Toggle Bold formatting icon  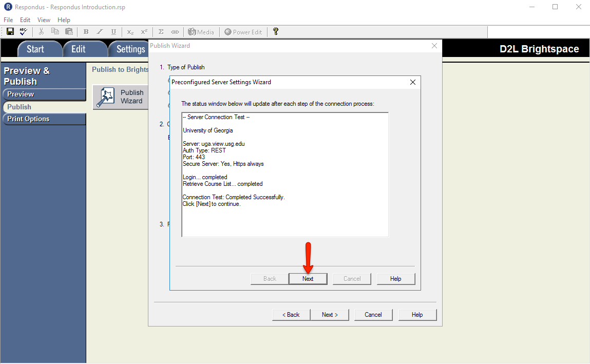86,32
